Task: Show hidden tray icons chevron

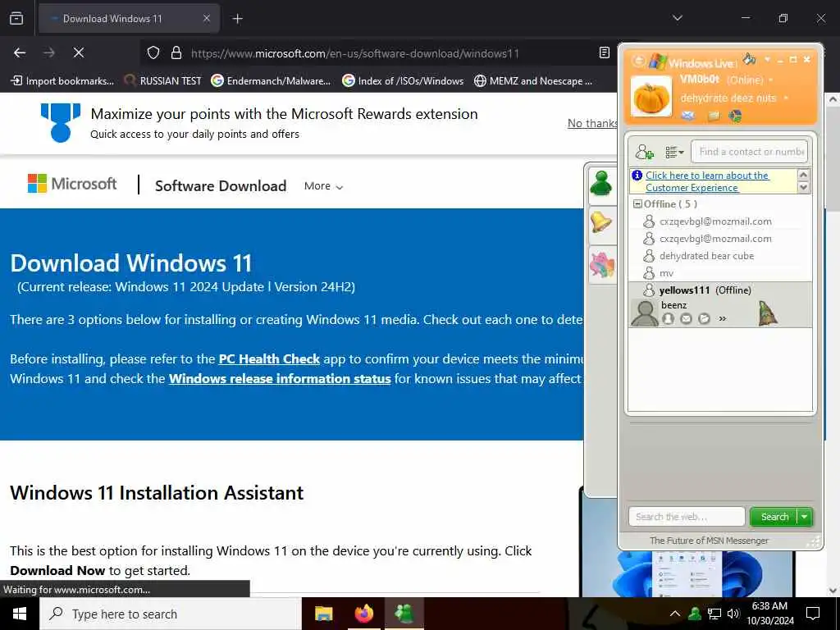Action: coord(675,614)
